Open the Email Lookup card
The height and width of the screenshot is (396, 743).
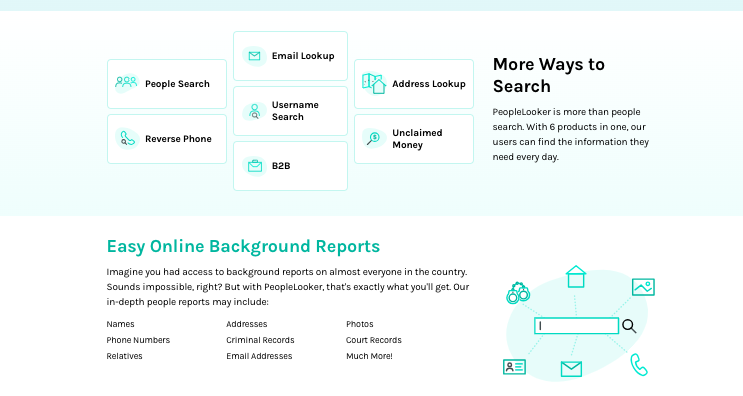coord(290,56)
